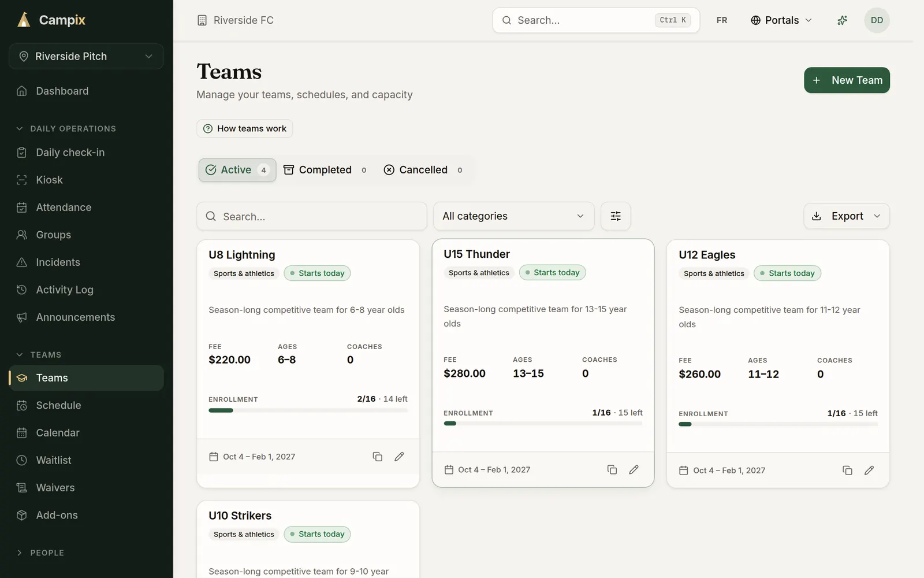Open the Riverside Pitch location dropdown

point(87,56)
